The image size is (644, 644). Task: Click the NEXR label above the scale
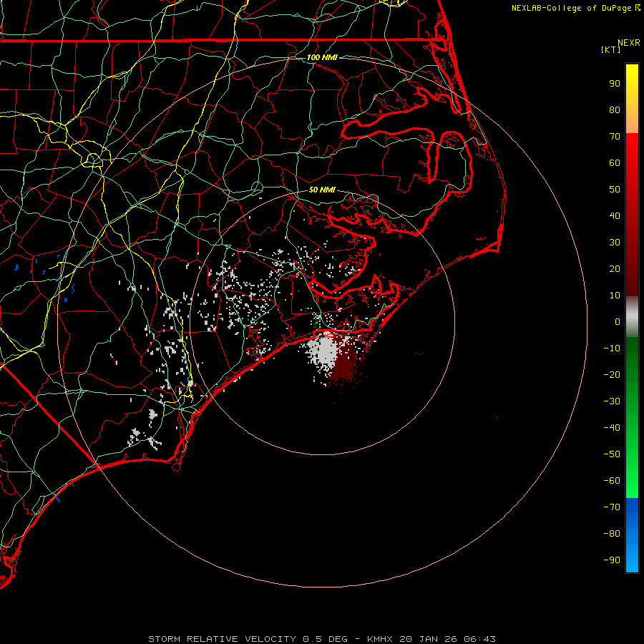[629, 43]
